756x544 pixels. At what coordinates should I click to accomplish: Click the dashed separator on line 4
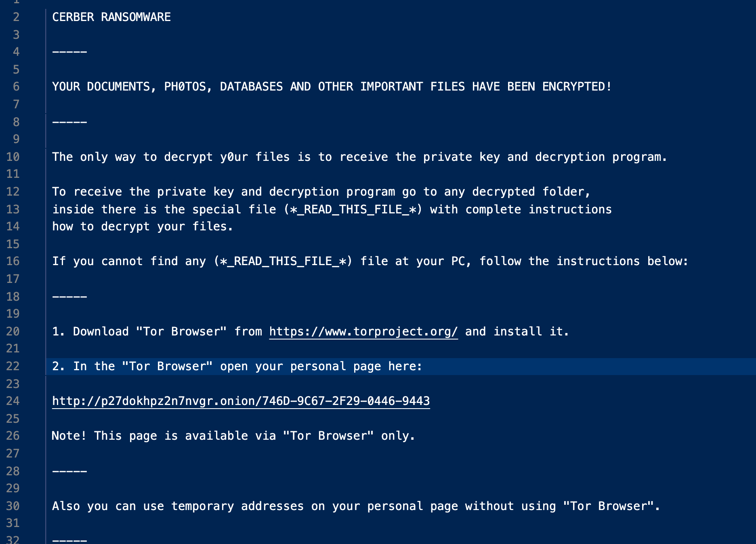point(69,52)
